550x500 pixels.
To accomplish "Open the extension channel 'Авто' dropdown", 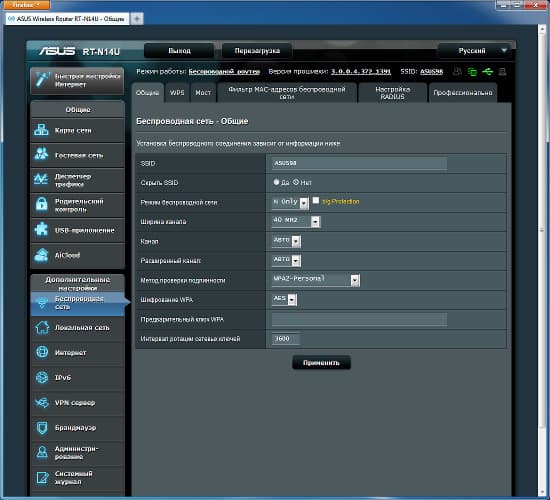I will (287, 260).
